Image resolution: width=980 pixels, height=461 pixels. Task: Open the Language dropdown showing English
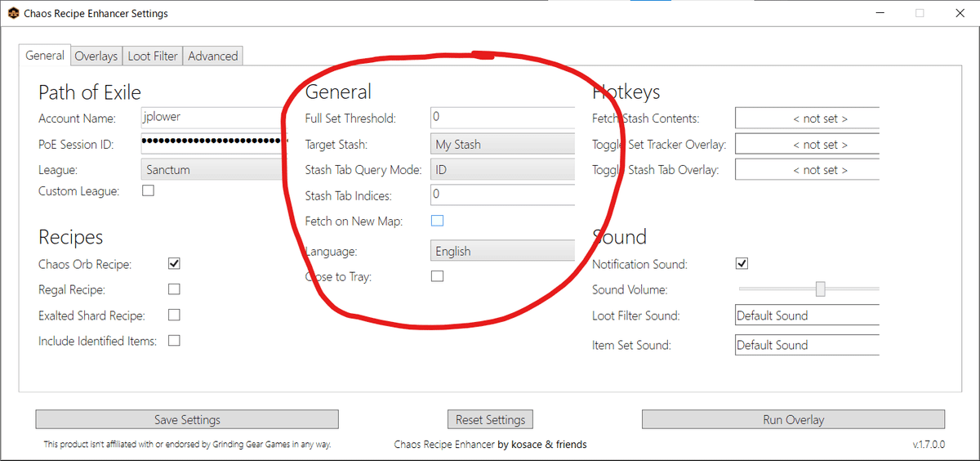click(502, 251)
